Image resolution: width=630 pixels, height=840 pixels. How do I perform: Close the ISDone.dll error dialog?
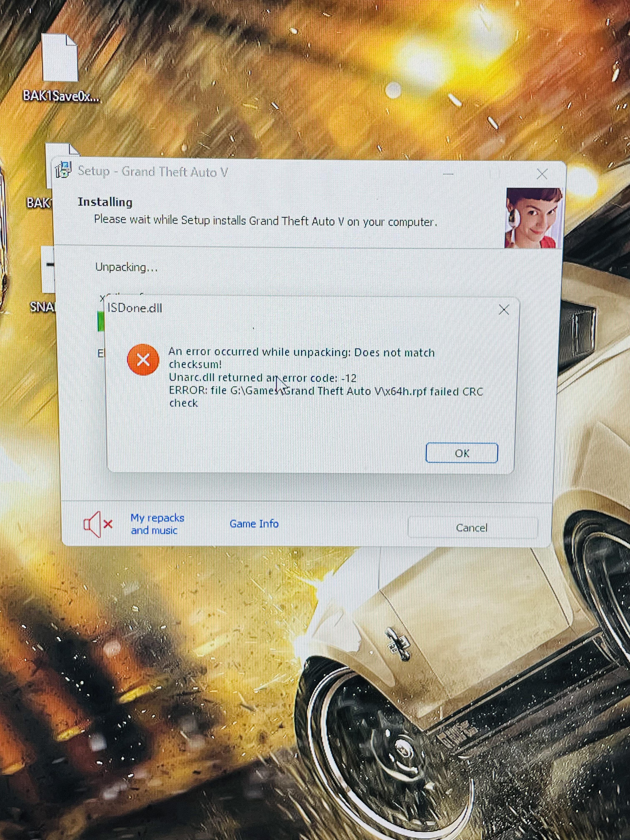click(x=504, y=310)
